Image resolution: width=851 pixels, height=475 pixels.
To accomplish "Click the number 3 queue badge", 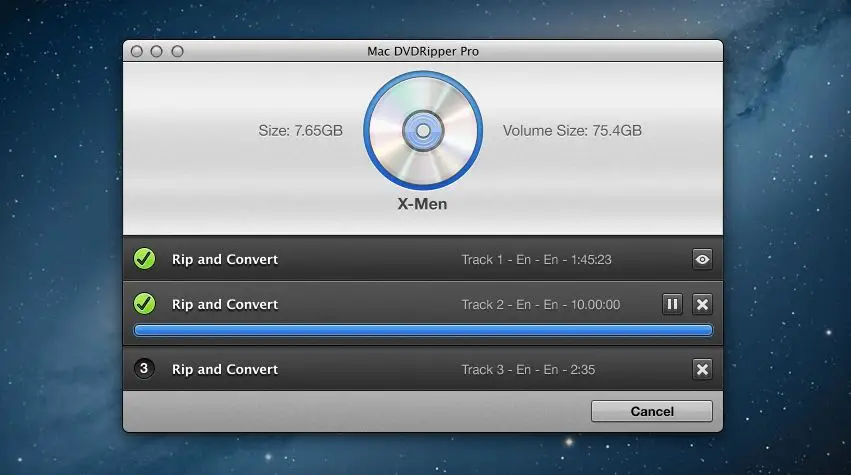I will click(144, 369).
